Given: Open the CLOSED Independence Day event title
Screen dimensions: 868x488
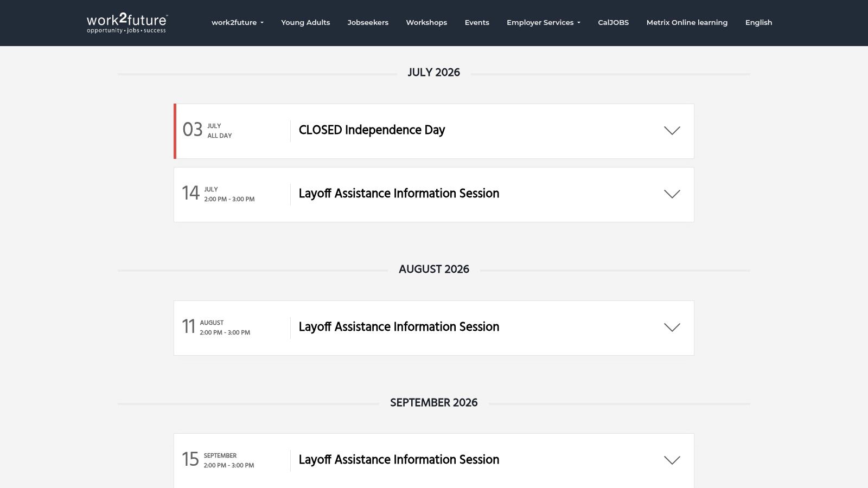Looking at the screenshot, I should point(372,130).
